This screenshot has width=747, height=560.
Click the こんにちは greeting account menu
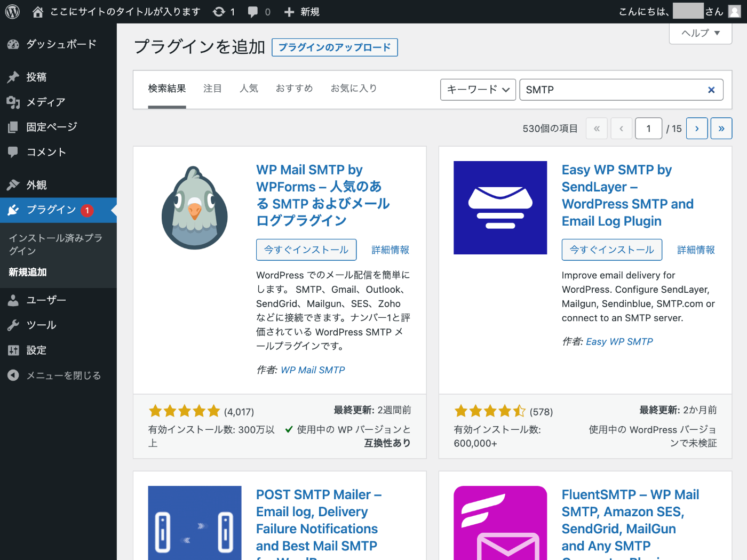point(679,12)
